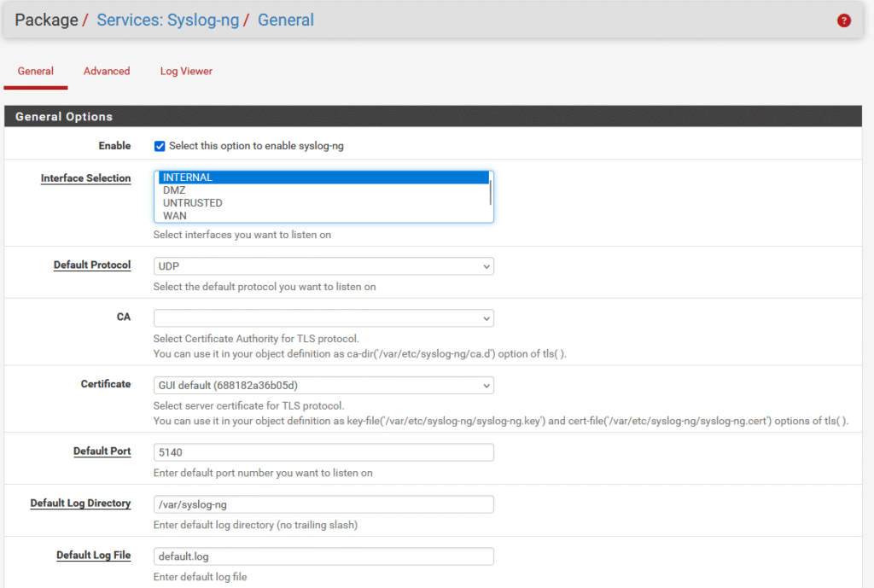
Task: Open the red help icon
Action: (843, 20)
